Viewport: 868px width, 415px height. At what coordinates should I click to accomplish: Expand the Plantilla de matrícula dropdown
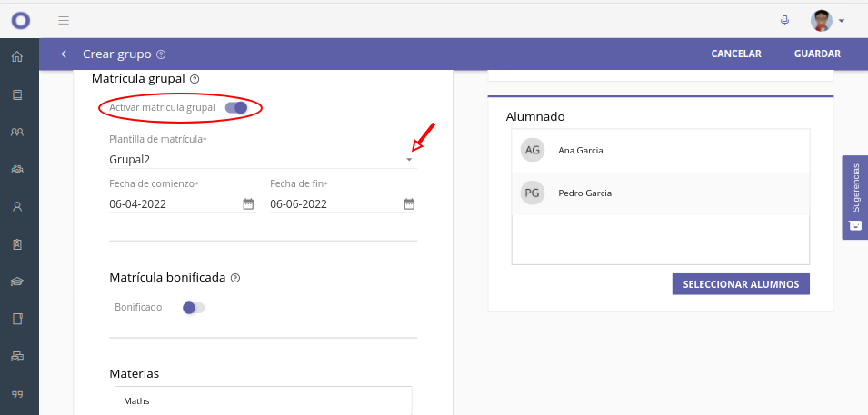(x=409, y=160)
